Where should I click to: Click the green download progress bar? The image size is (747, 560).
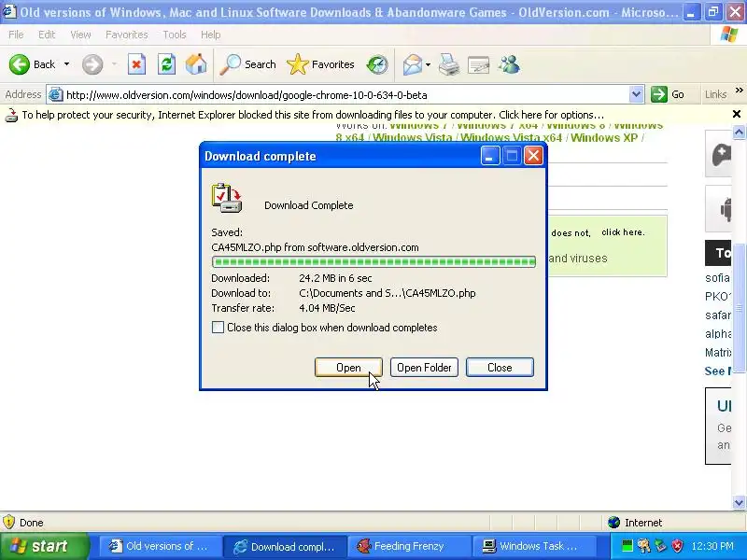click(374, 261)
